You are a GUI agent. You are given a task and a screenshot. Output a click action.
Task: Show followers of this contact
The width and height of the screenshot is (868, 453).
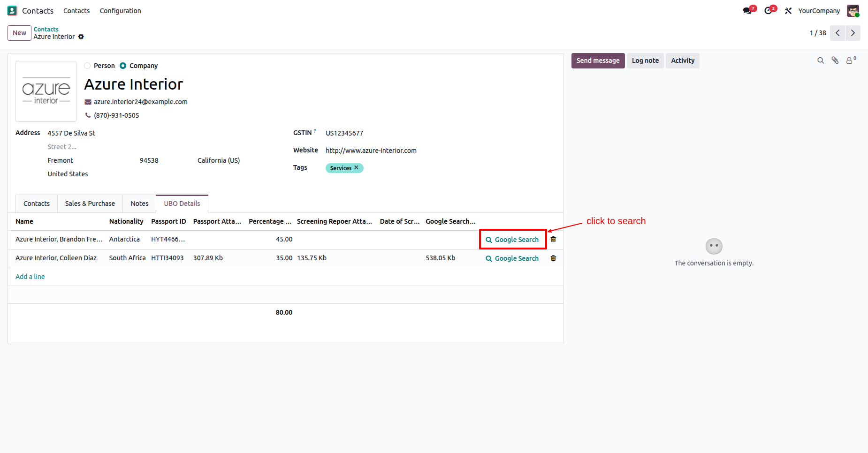(x=851, y=60)
